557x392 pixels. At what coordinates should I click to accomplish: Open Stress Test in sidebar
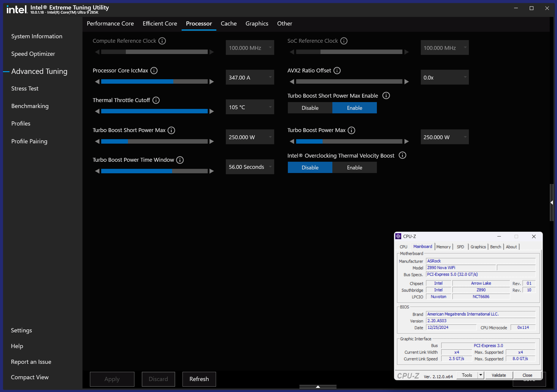25,88
